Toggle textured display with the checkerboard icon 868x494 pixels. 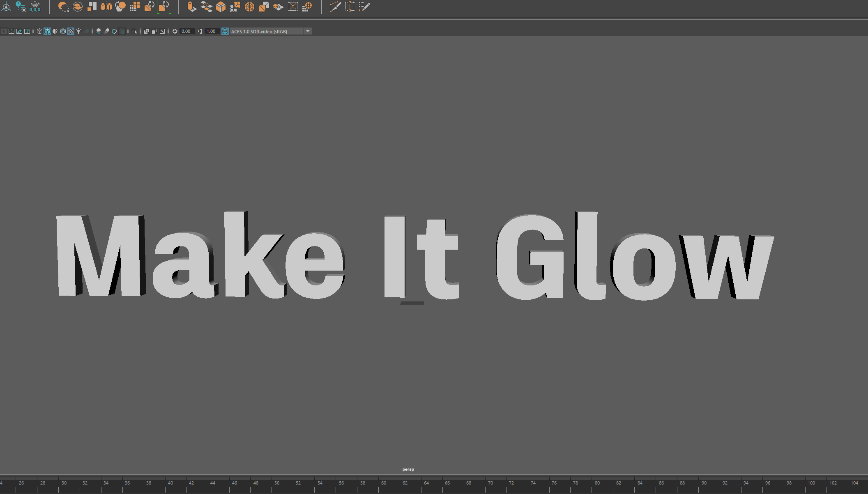pyautogui.click(x=70, y=31)
